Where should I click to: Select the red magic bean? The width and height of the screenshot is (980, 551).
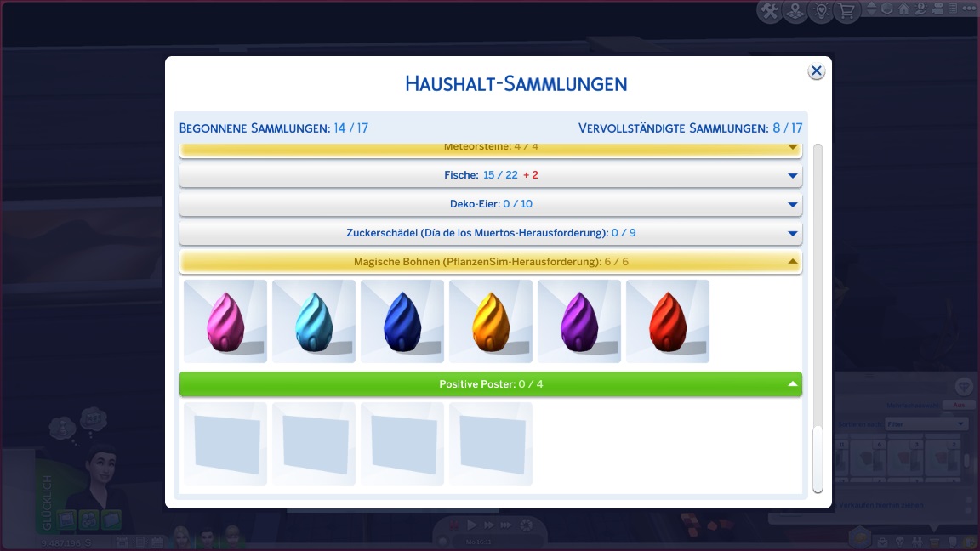tap(668, 321)
